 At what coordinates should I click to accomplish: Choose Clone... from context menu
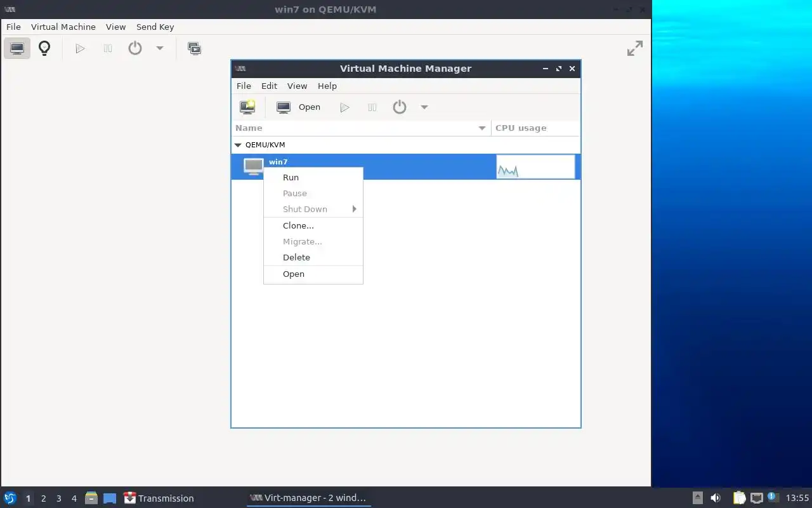(313, 225)
